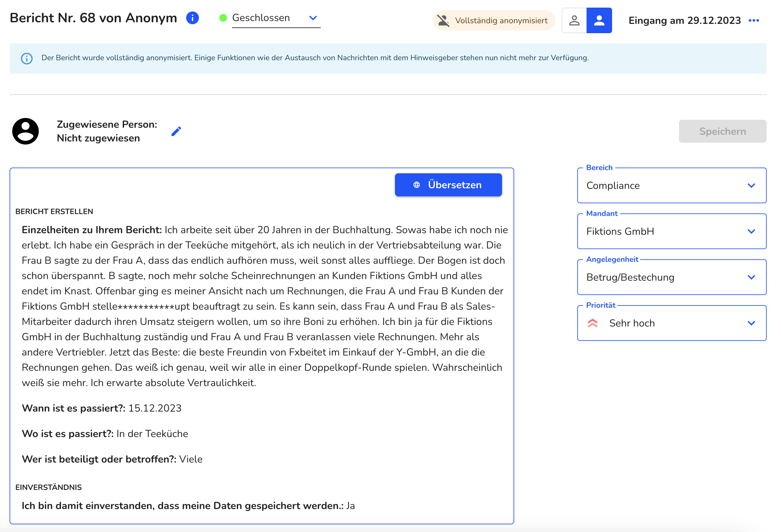Click the chevron arrow in Mandant field
Screen dimensions: 781x532
point(751,231)
